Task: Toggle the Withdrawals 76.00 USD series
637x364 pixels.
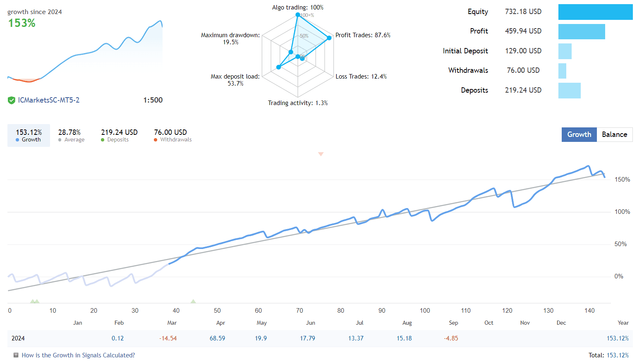Action: (x=172, y=135)
